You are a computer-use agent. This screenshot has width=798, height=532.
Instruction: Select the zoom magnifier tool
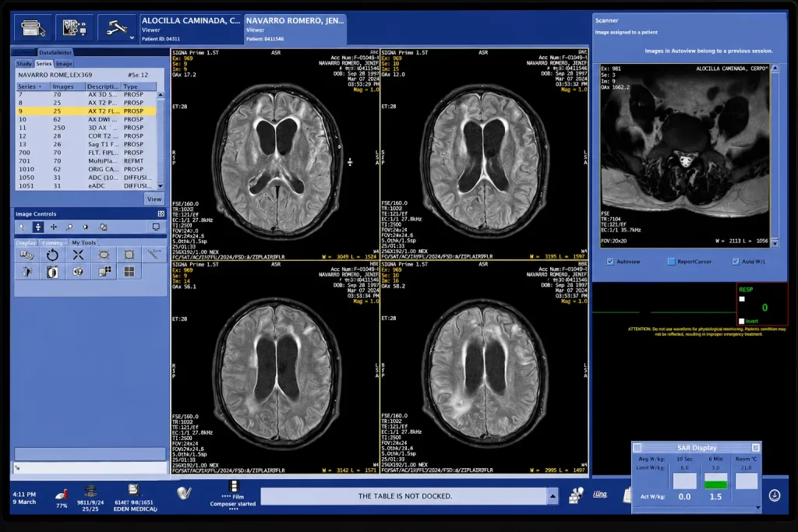(69, 227)
